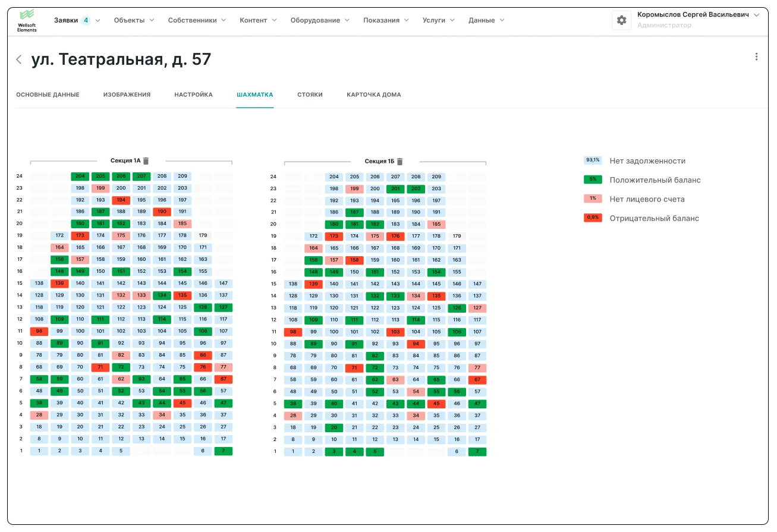Open the Коромыслов Сергей Васильевич profile menu
The image size is (777, 532).
point(698,20)
